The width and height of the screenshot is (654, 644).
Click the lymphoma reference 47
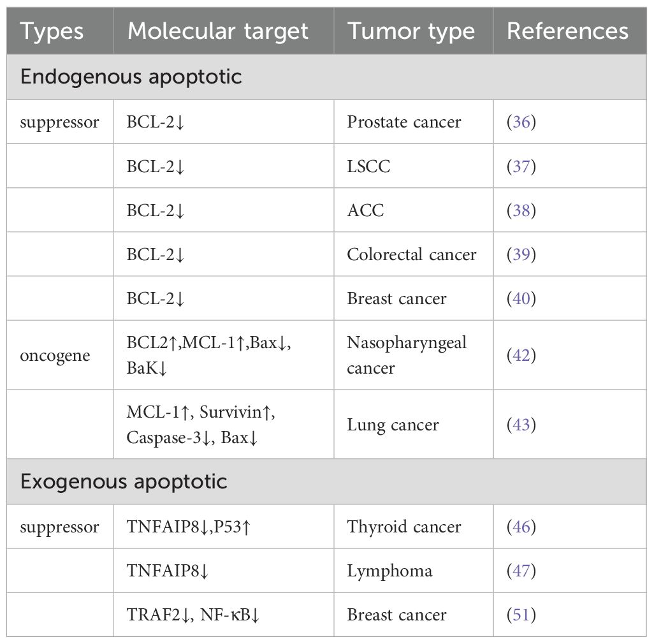pos(521,571)
